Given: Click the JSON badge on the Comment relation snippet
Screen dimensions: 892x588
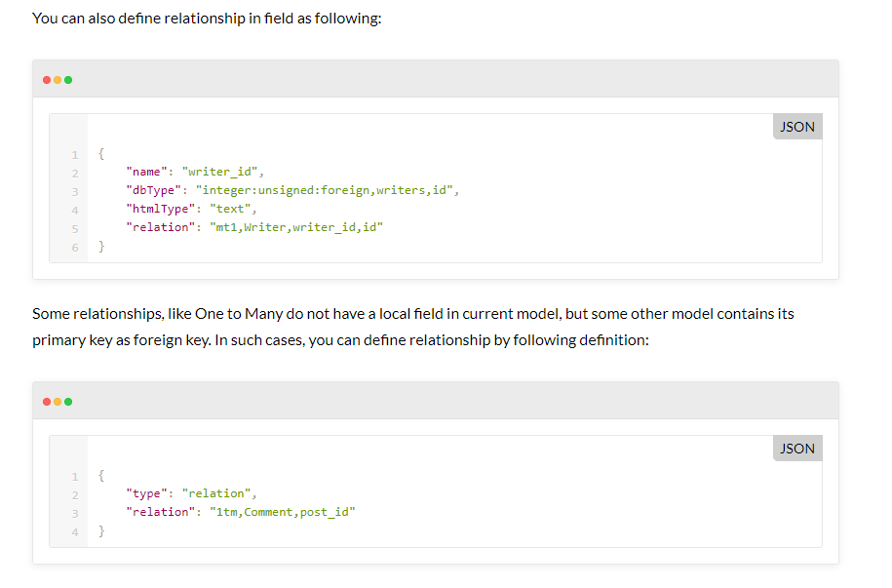Looking at the screenshot, I should 796,449.
